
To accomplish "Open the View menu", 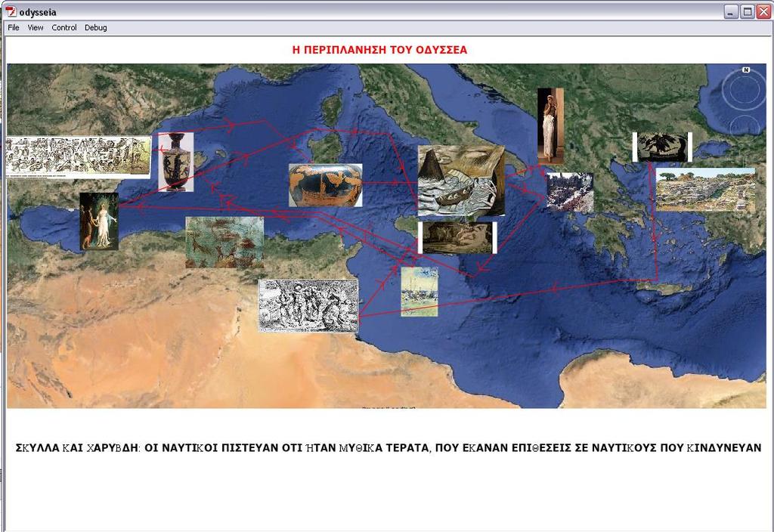I will coord(35,28).
